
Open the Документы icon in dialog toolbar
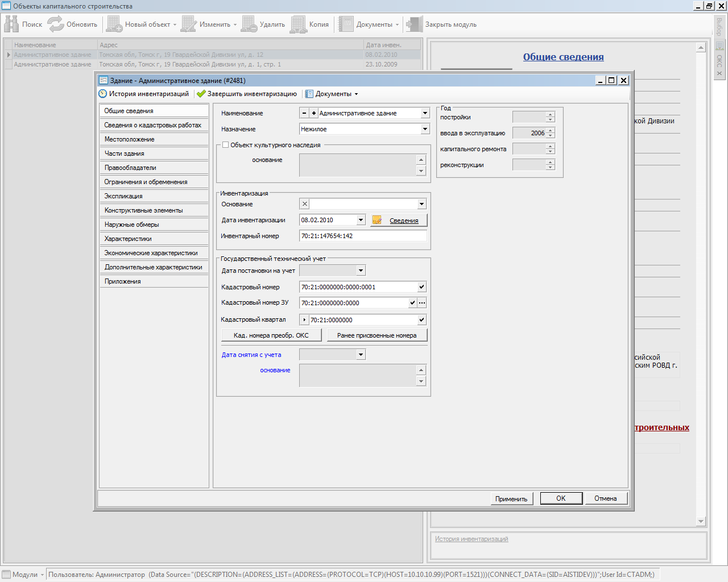click(309, 94)
